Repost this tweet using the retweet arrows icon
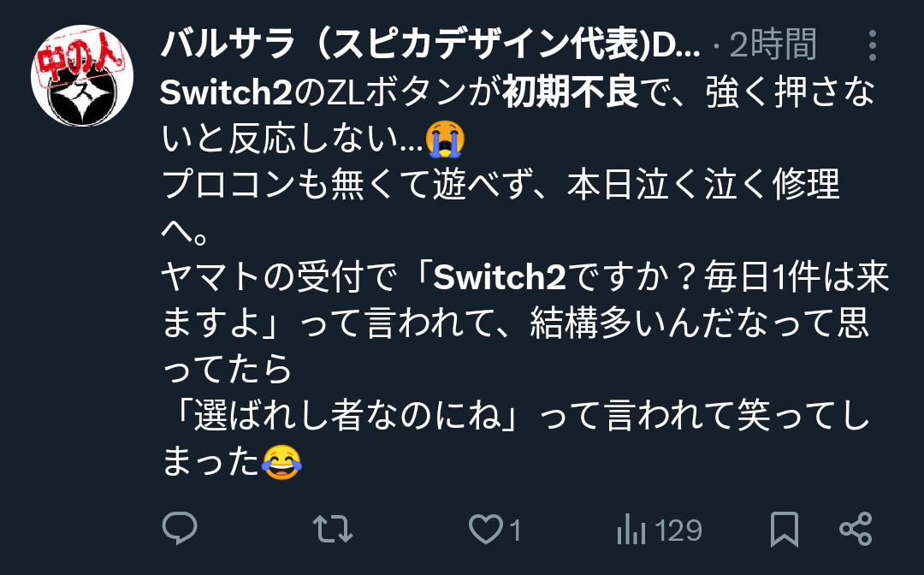 tap(332, 529)
